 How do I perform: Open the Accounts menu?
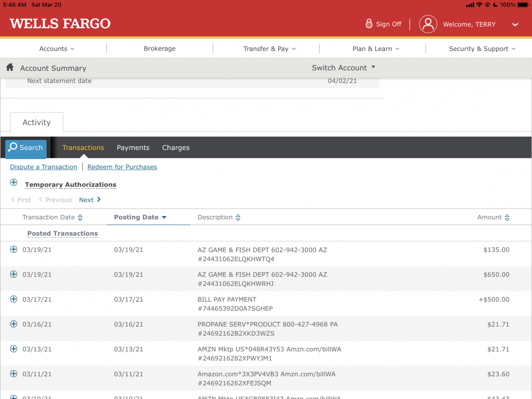click(57, 48)
